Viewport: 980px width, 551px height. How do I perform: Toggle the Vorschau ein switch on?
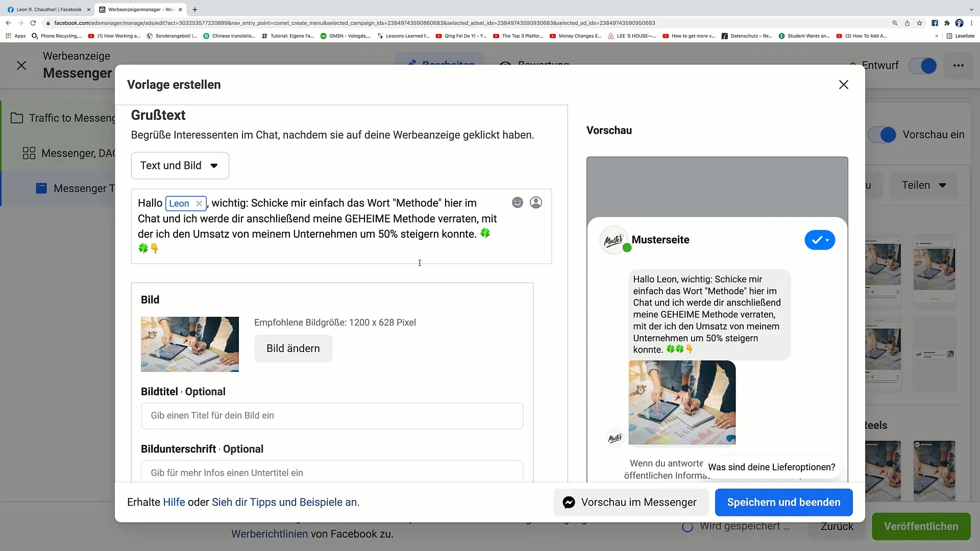point(889,134)
